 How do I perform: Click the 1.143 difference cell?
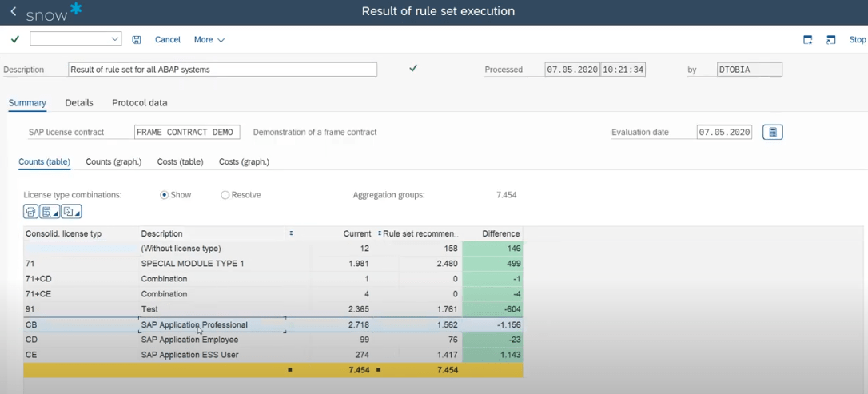point(492,355)
